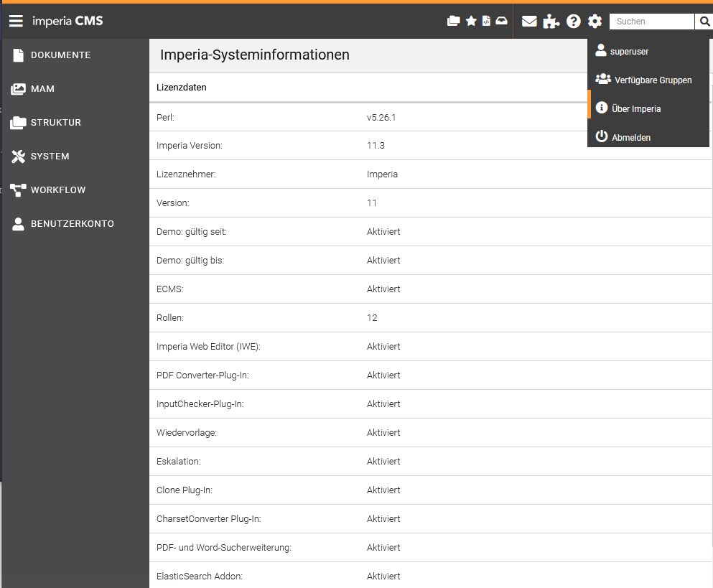Click the ECMS: label
713x588 pixels.
170,289
